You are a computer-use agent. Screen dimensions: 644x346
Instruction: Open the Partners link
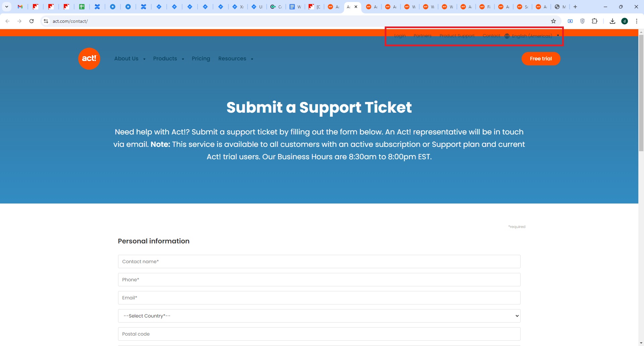423,36
